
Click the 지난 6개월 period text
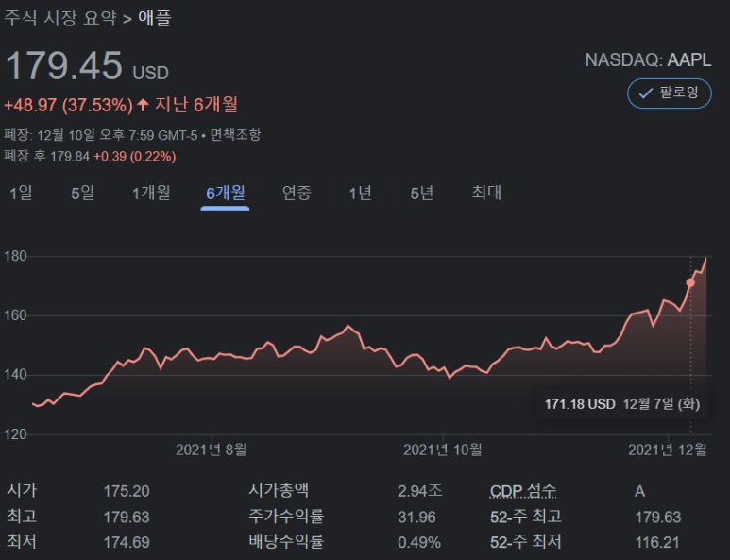pyautogui.click(x=196, y=104)
